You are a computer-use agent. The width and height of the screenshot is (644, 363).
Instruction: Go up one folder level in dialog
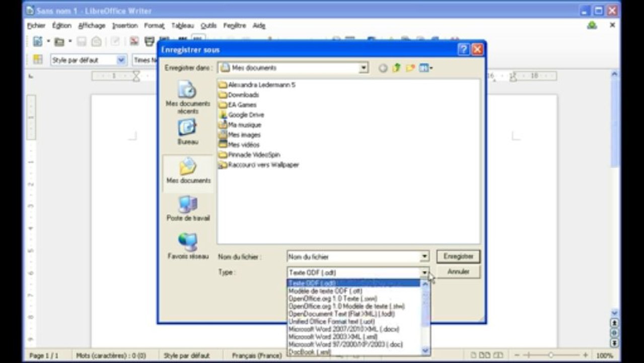coord(396,68)
